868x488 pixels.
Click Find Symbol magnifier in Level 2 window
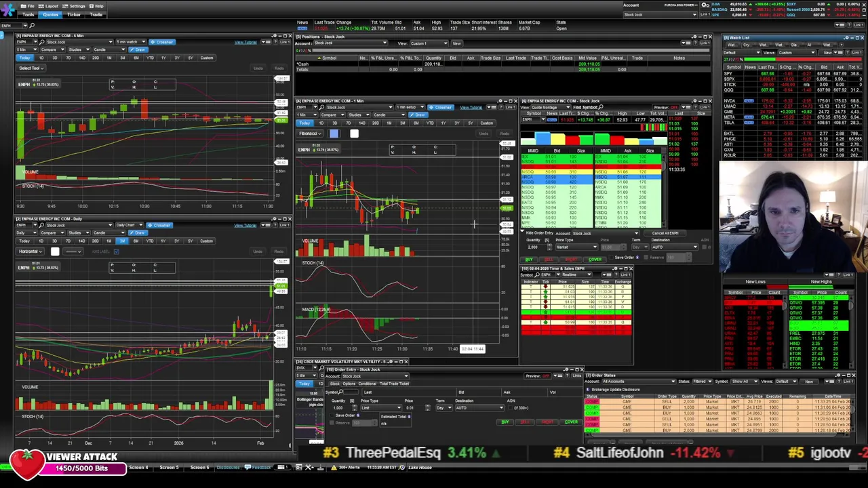(601, 107)
